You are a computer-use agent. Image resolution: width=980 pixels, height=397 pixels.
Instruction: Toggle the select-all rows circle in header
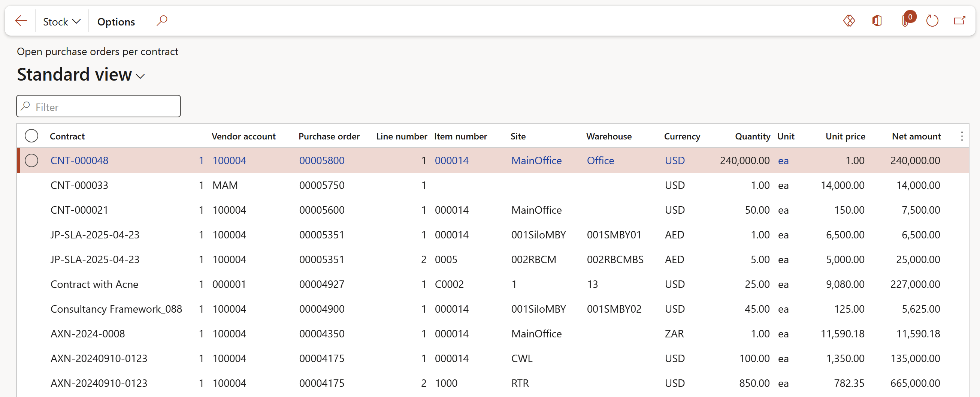click(x=31, y=136)
